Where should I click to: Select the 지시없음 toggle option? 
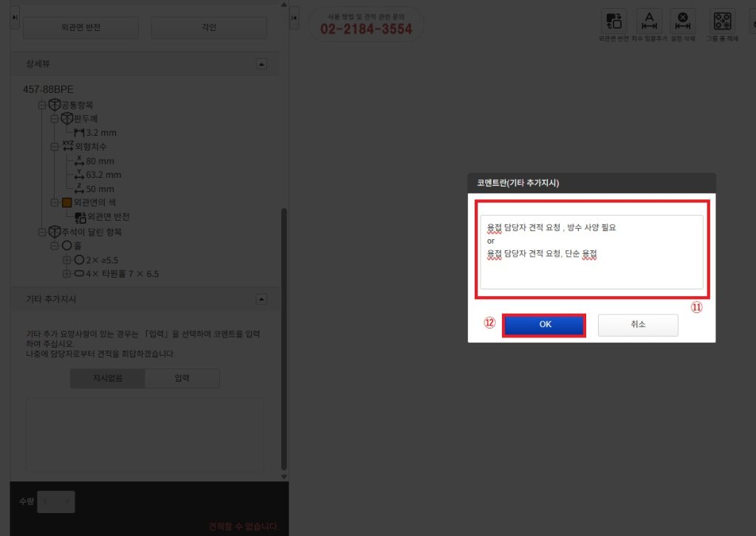click(x=107, y=378)
